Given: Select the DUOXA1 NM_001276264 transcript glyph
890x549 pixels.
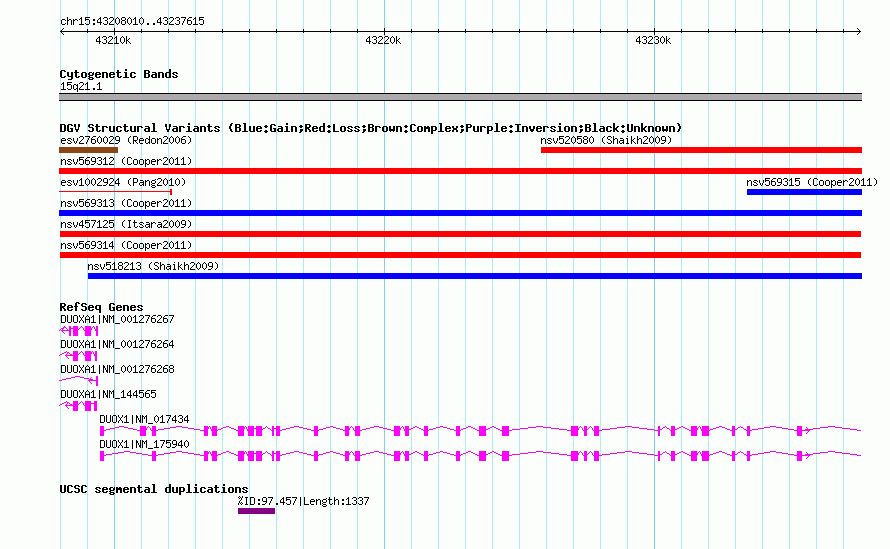Looking at the screenshot, I should [78, 356].
